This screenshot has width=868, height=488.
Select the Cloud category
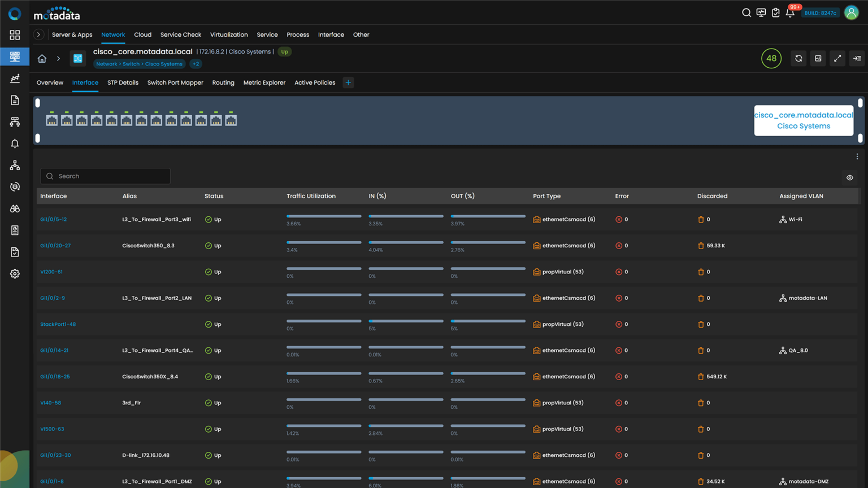[x=142, y=34]
